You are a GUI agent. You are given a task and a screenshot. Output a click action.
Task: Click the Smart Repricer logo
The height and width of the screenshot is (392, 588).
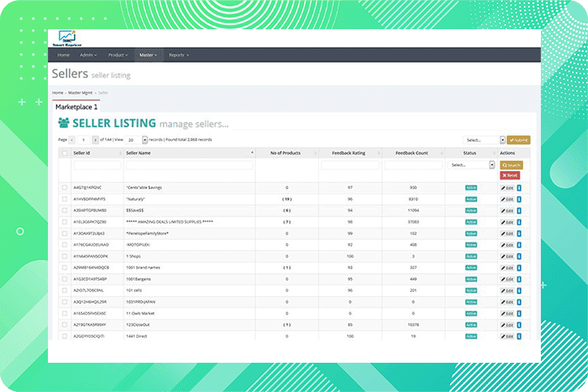click(67, 38)
